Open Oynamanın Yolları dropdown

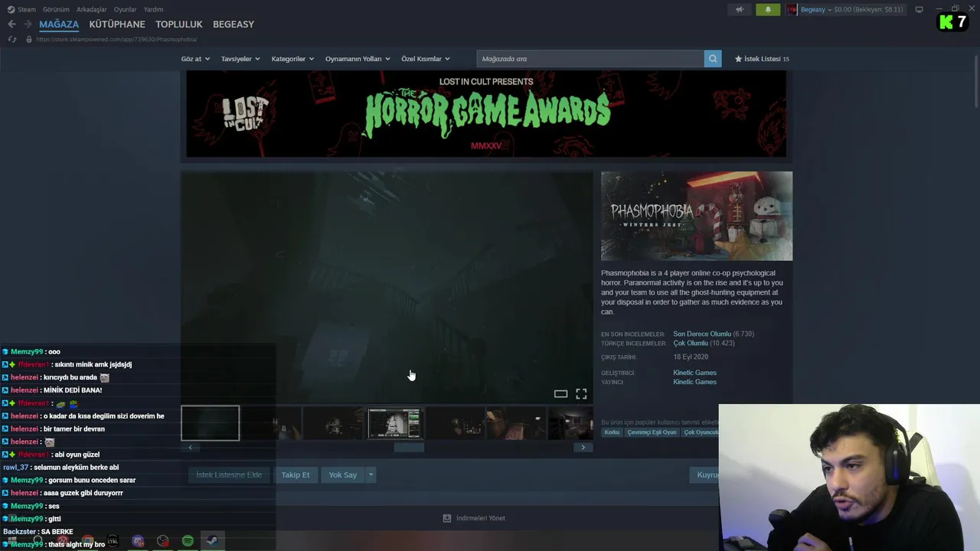(358, 59)
